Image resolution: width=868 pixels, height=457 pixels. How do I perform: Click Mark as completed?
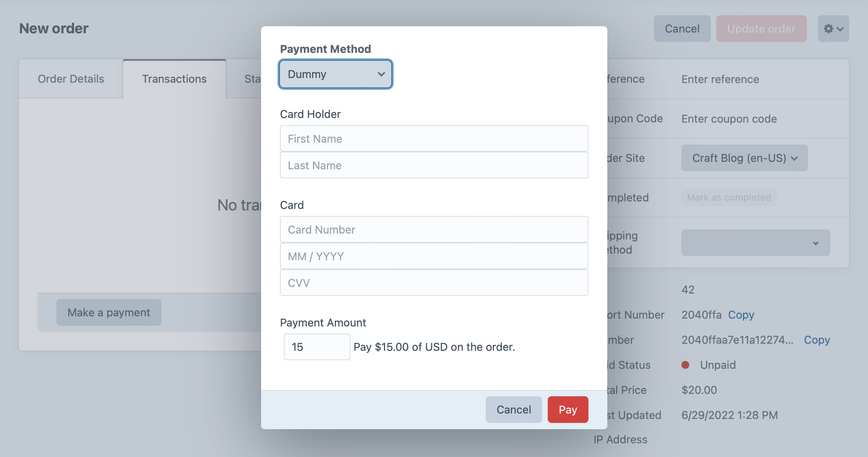[728, 197]
